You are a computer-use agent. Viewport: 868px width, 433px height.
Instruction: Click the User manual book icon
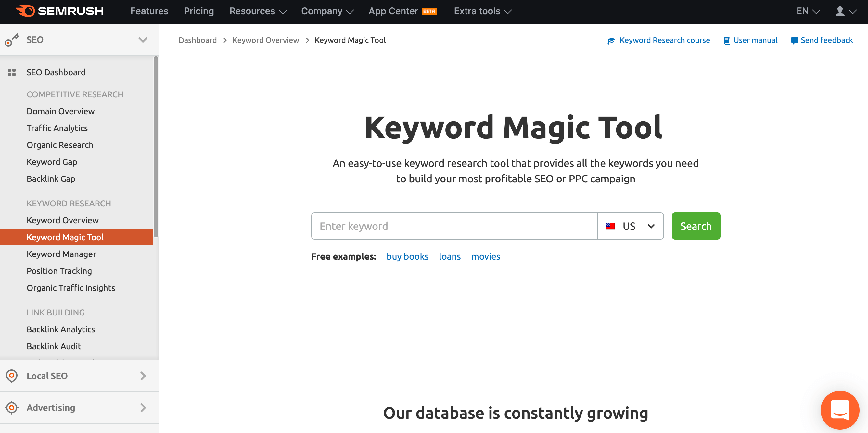(726, 40)
